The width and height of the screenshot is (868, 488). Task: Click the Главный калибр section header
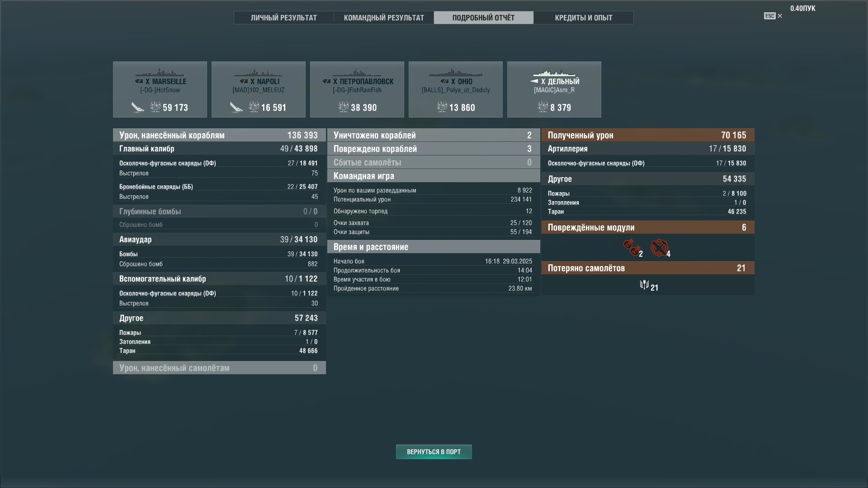(219, 149)
